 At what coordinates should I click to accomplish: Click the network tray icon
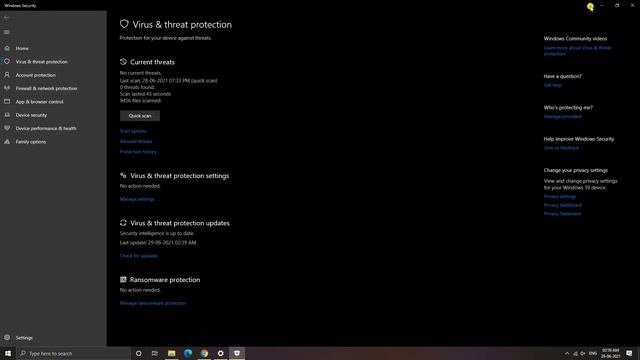click(x=575, y=353)
